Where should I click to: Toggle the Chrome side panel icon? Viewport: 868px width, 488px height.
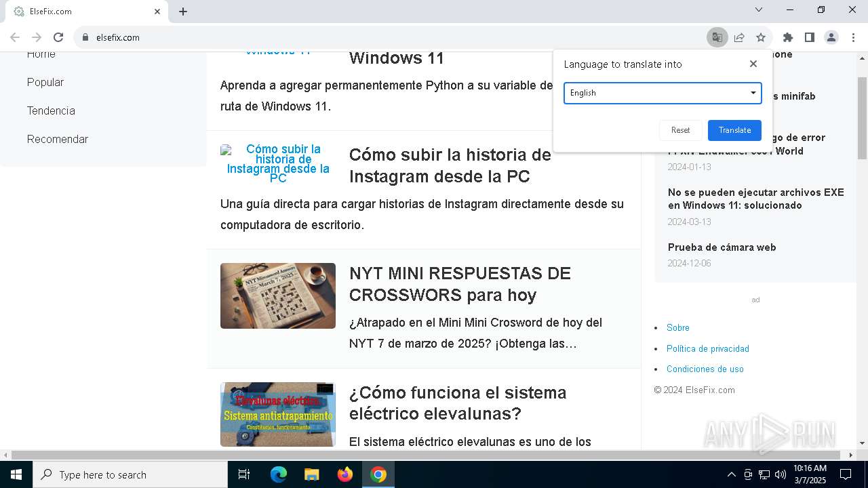coord(809,37)
